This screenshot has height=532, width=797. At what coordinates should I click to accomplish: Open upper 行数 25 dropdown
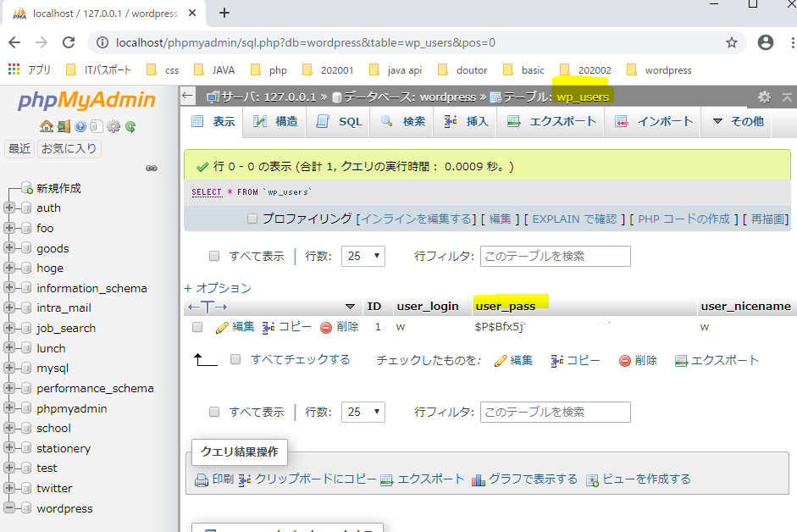tap(363, 256)
